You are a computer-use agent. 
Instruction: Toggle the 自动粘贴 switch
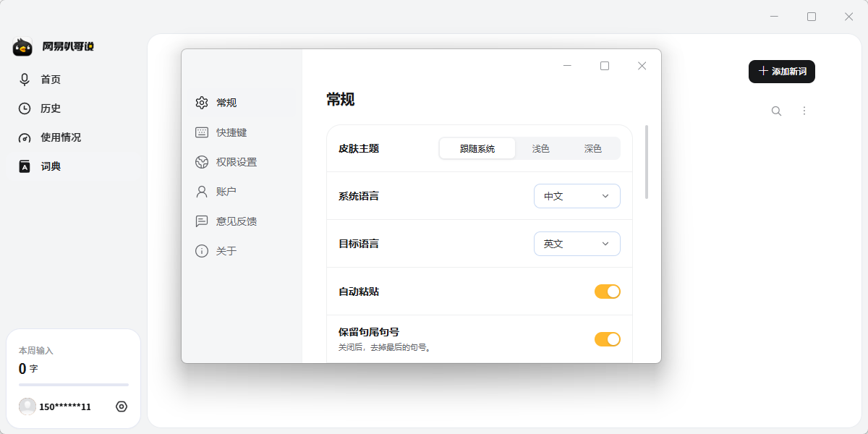click(x=608, y=292)
